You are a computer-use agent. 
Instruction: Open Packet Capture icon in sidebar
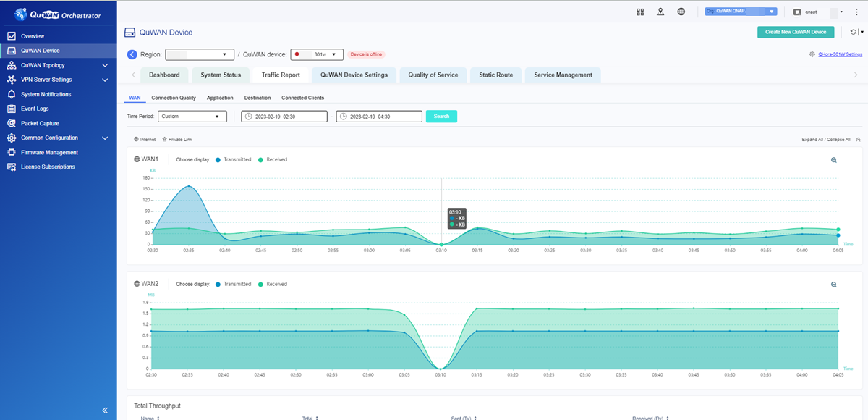tap(11, 123)
